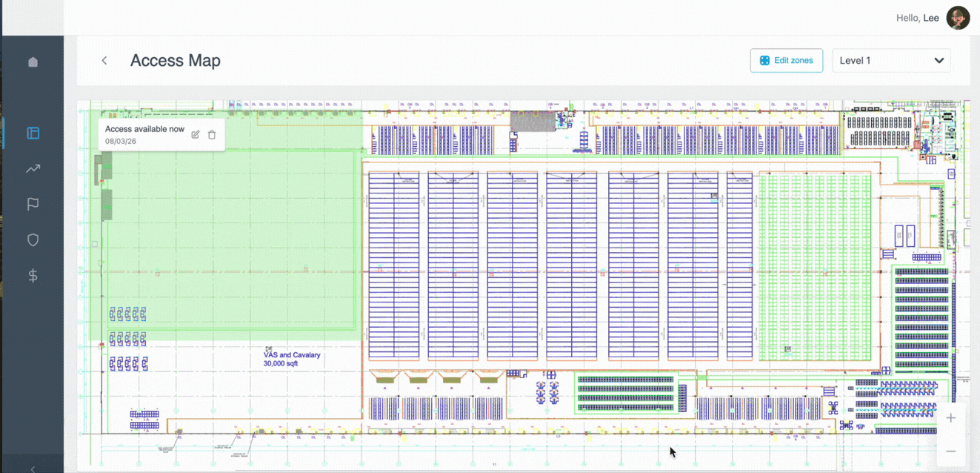
Task: Collapse the sidebar using bottom chevron
Action: coord(33,468)
